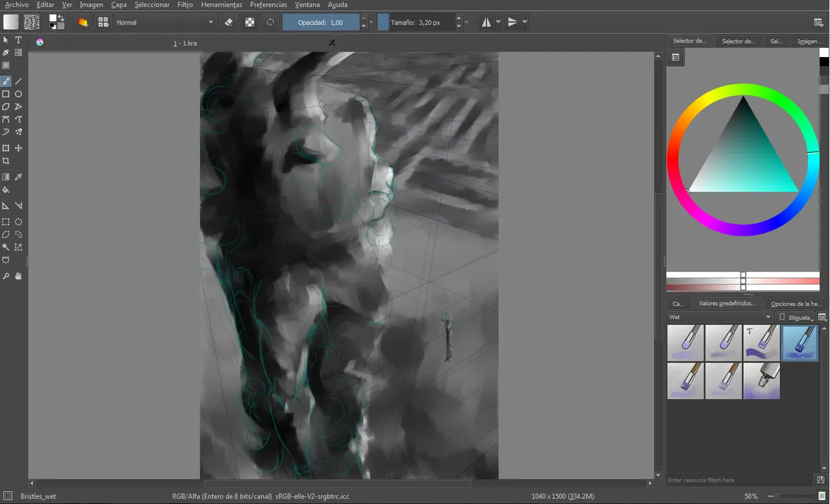
Task: Select the Color picker eyedropper tool
Action: coord(18,178)
